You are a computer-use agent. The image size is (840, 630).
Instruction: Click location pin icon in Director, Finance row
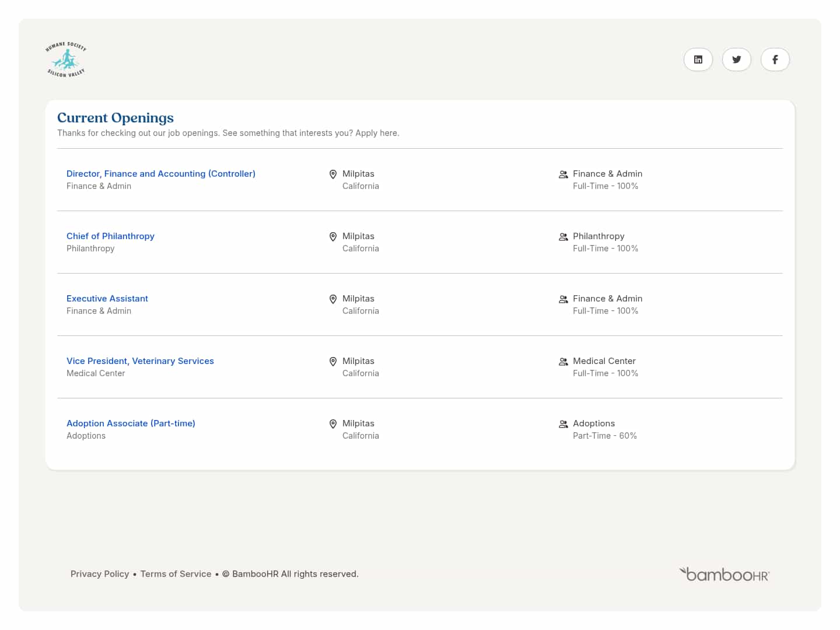333,174
